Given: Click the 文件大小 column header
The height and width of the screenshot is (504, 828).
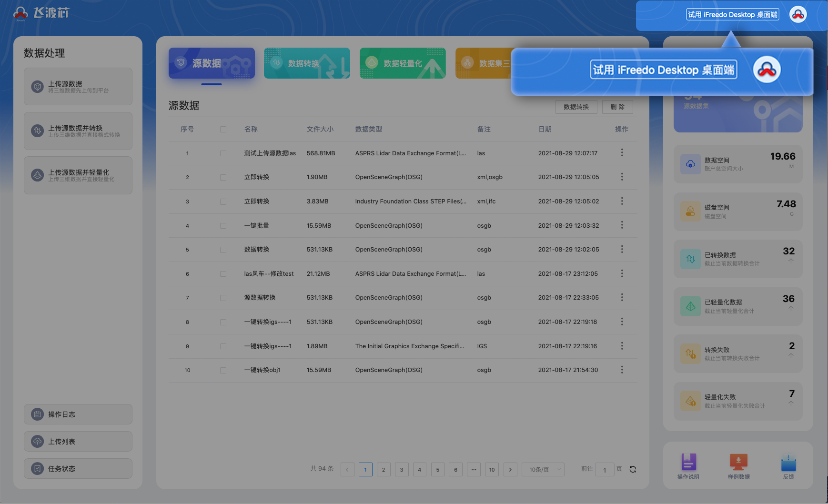Looking at the screenshot, I should (320, 129).
